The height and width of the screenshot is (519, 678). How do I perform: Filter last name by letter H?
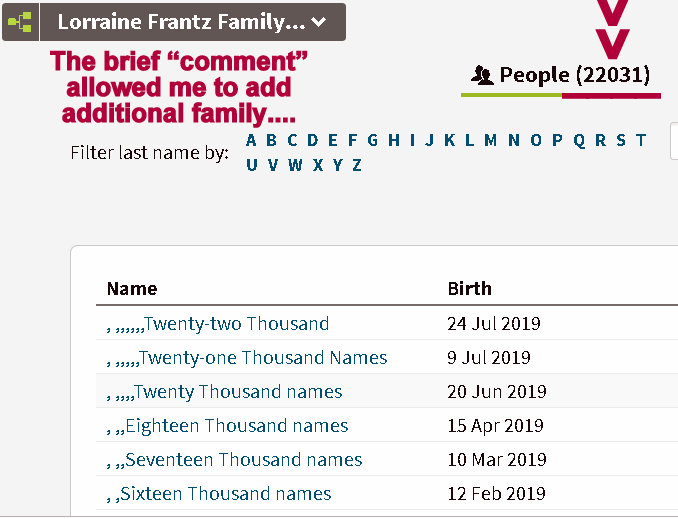click(x=393, y=140)
